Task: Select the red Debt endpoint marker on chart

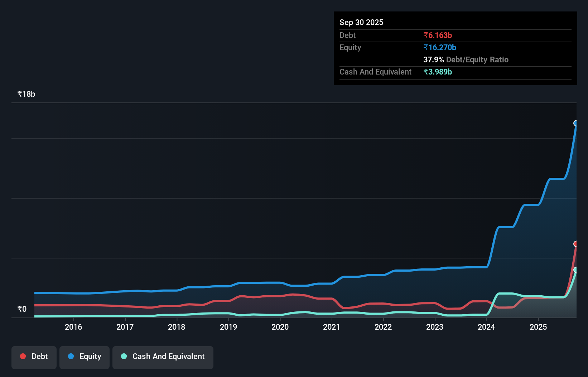Action: tap(576, 244)
